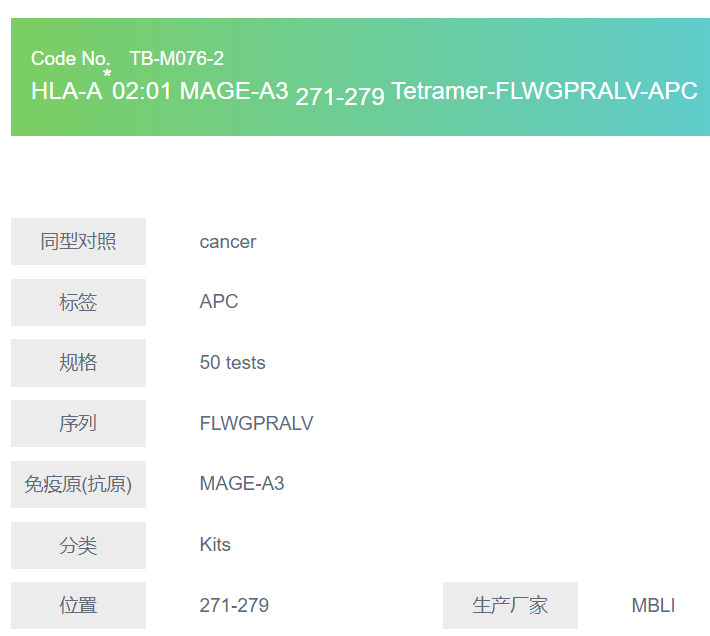Select the 序列 label cell

coord(78,424)
